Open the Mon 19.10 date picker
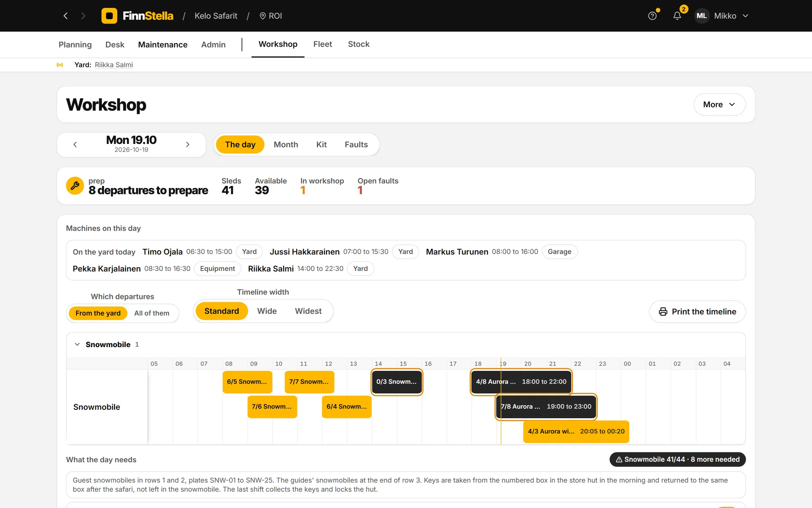Screen dimensions: 812x508 pyautogui.click(x=131, y=144)
